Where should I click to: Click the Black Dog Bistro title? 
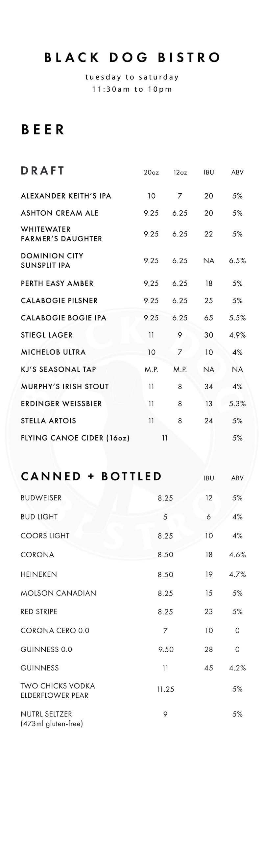point(132,58)
